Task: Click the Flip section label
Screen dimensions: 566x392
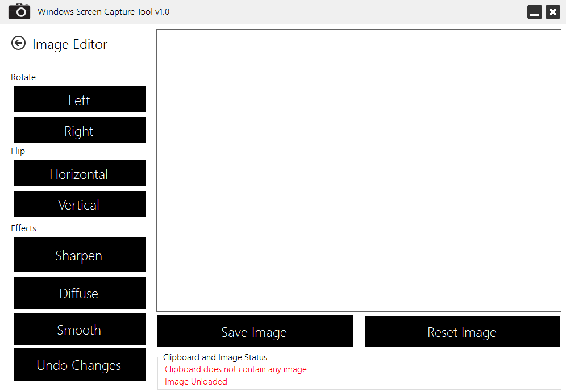Action: click(18, 151)
